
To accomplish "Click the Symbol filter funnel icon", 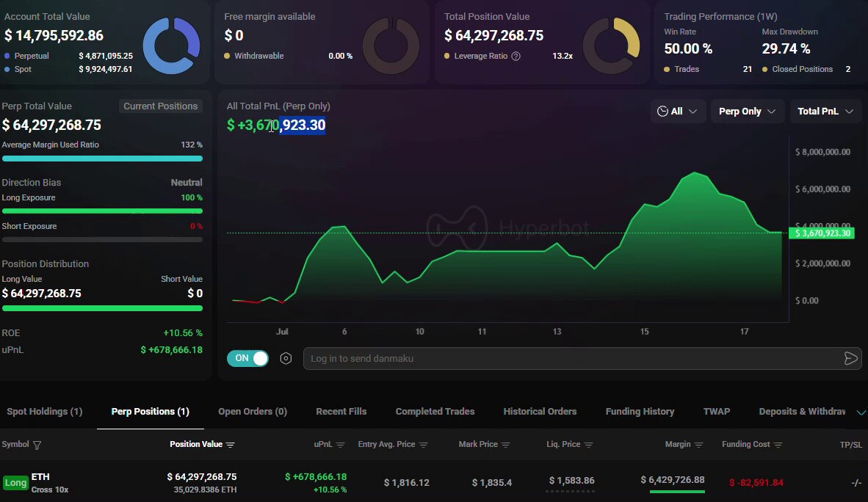I will (37, 445).
